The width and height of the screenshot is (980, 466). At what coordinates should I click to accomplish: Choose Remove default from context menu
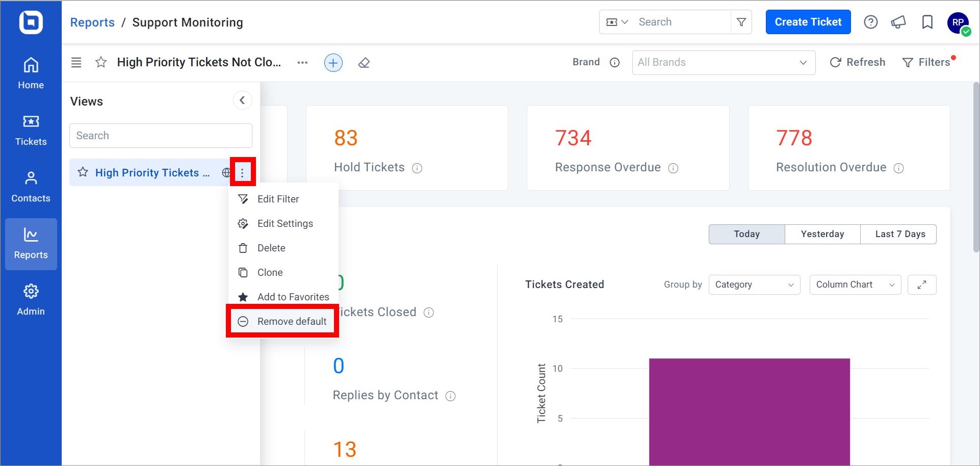(283, 321)
